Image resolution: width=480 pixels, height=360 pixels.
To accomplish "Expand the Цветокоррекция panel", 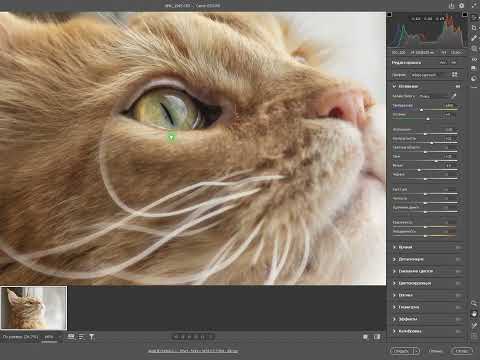I will pyautogui.click(x=394, y=283).
